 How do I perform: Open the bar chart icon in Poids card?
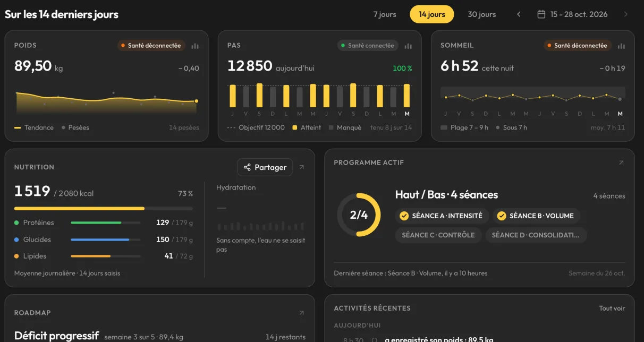click(195, 46)
